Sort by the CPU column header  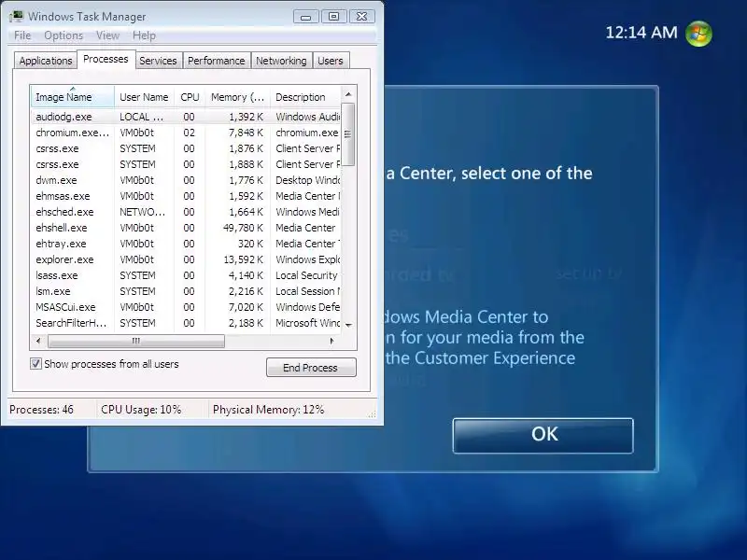190,97
